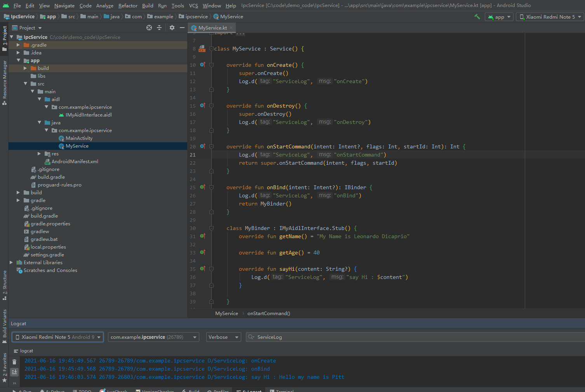Toggle code fold for onDestroy function

(212, 106)
